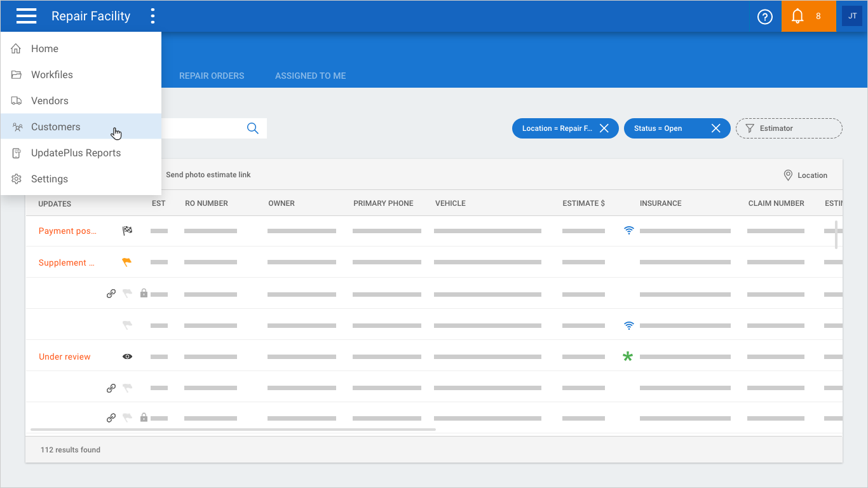Click the table's vertical scrollbar thumb
The height and width of the screenshot is (488, 868).
836,234
